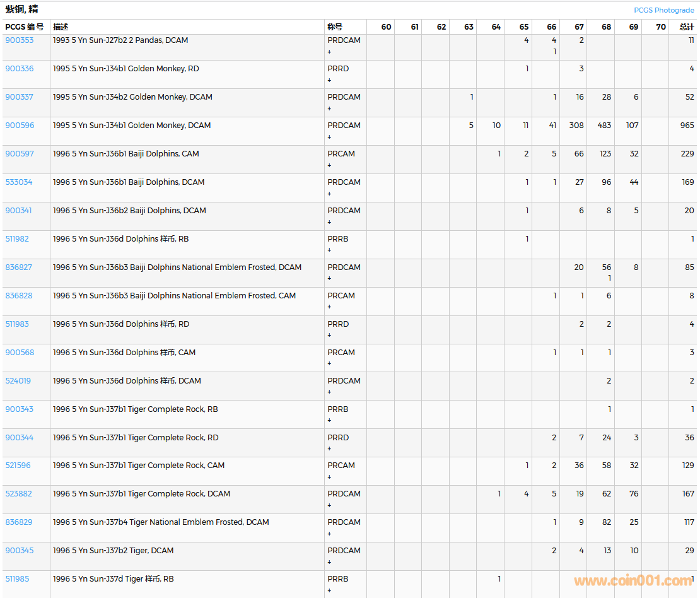Expand plus under PRDCAM in 836829 row
Viewport: 700px width, 598px height.
(329, 534)
